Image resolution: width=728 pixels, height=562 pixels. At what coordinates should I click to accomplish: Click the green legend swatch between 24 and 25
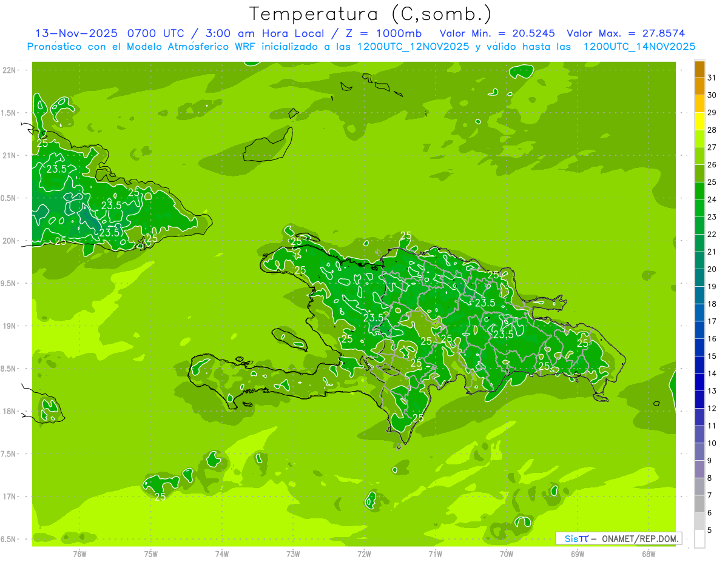point(699,190)
